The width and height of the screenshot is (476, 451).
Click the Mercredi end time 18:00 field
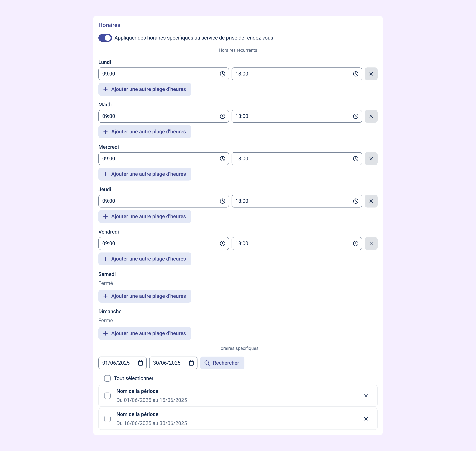[291, 159]
